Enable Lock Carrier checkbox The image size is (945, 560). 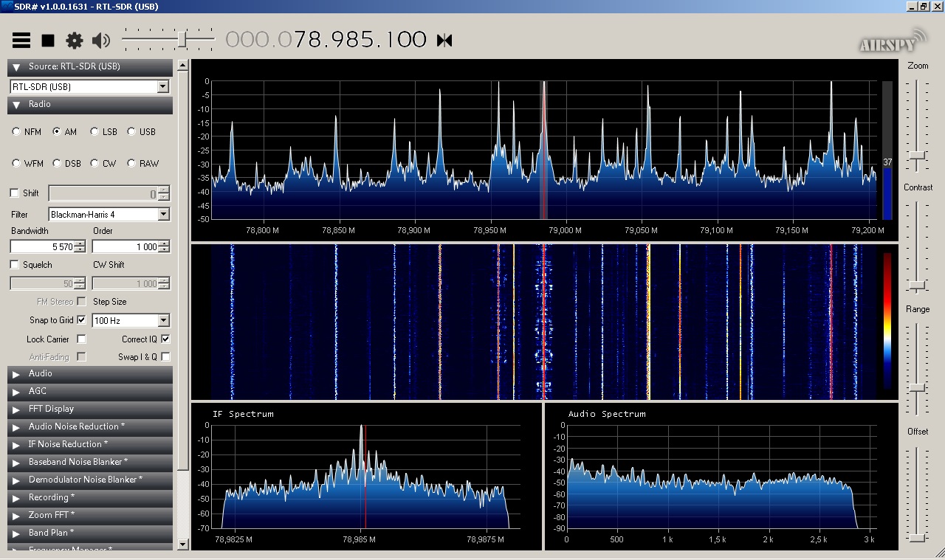point(81,339)
